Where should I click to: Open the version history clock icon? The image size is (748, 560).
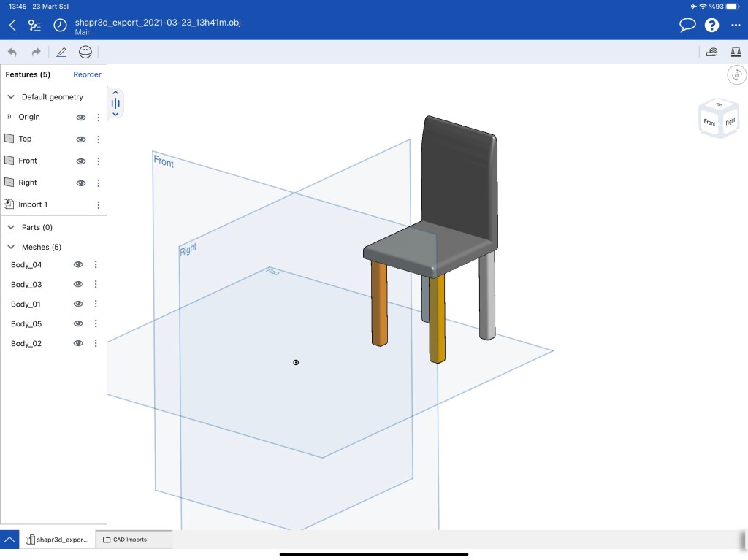point(60,26)
